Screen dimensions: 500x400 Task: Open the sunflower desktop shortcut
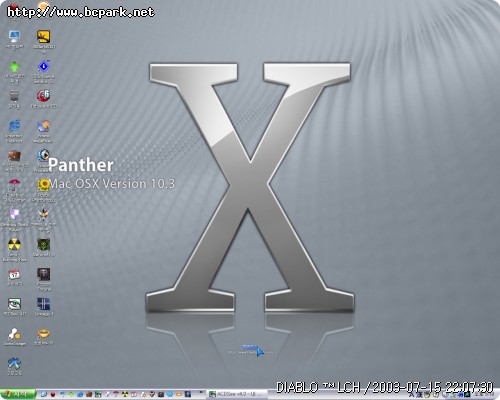[43, 185]
